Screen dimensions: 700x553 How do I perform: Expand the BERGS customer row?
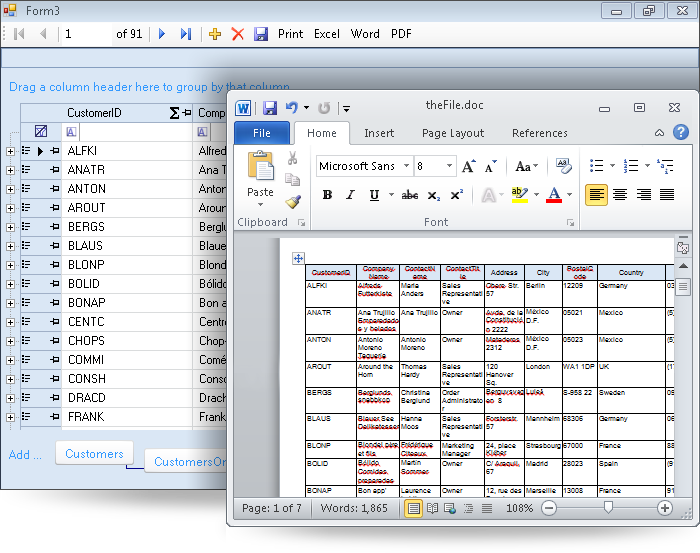coord(10,228)
